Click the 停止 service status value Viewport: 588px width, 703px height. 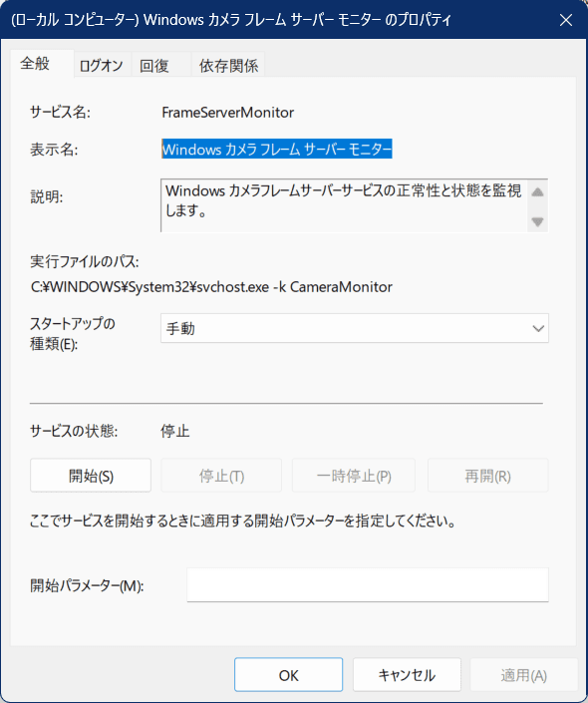pyautogui.click(x=174, y=432)
